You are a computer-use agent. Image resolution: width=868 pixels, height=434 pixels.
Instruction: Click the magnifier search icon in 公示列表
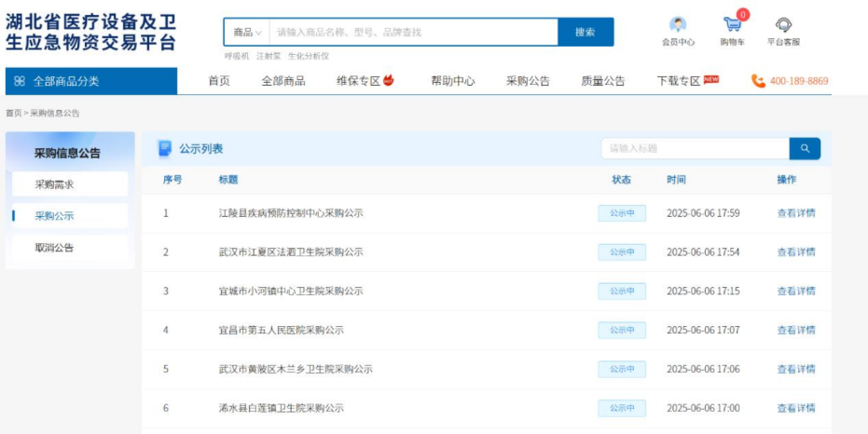[805, 148]
